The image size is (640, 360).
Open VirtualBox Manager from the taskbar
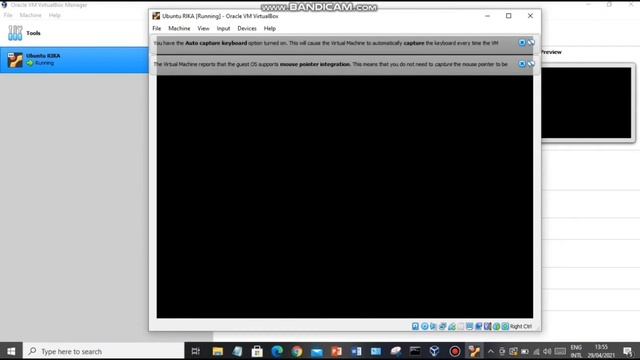(434, 351)
